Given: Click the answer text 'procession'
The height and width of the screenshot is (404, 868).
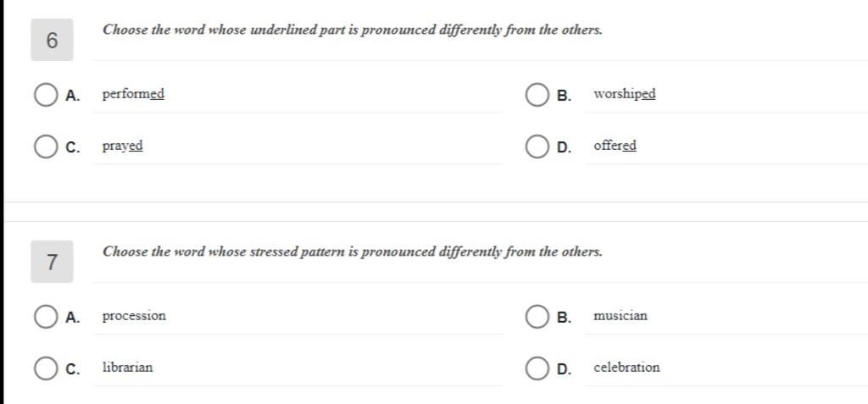Looking at the screenshot, I should click(x=134, y=316).
